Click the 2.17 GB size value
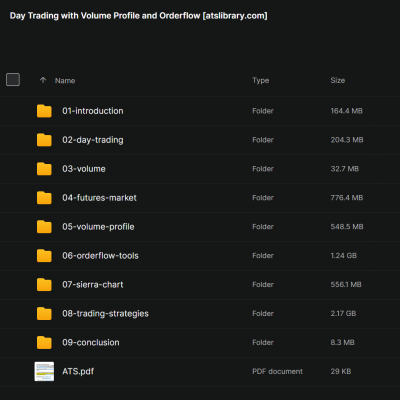Screen dimensions: 400x400 click(x=343, y=314)
